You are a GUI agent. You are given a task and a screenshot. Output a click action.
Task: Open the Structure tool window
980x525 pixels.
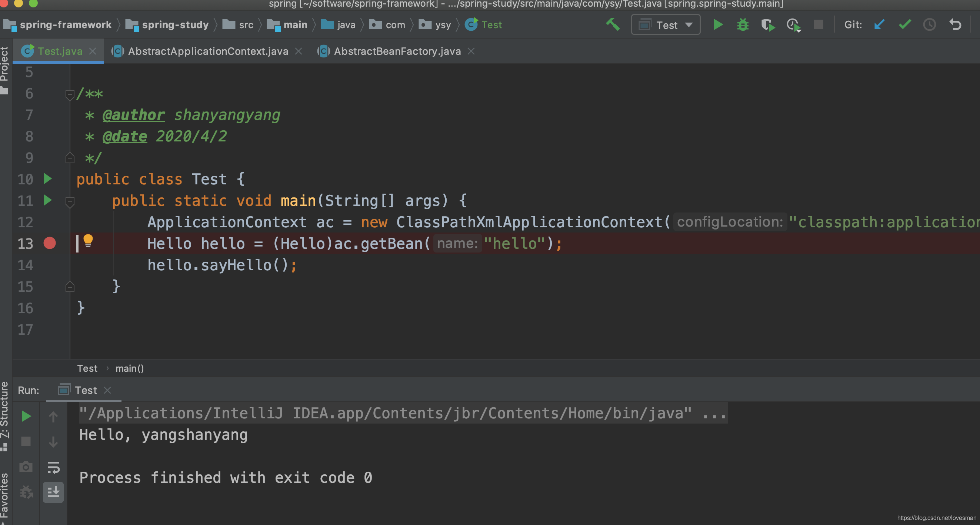coord(4,416)
